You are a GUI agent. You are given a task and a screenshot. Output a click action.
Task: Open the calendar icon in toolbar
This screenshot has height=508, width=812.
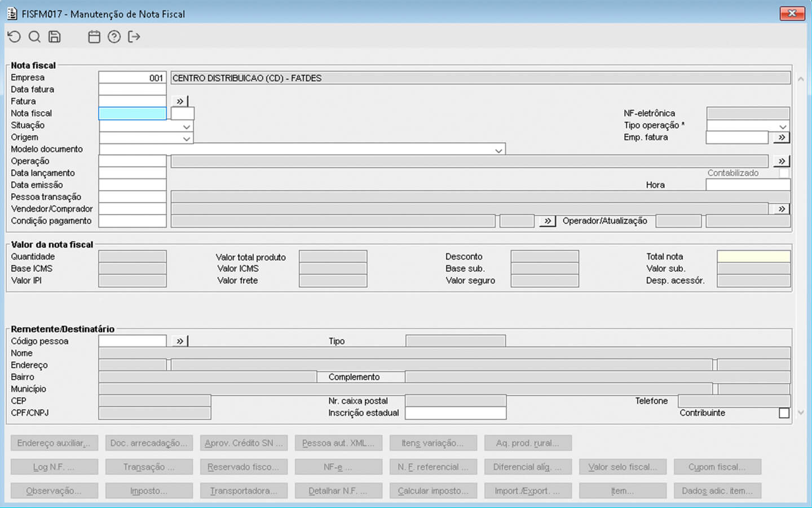pyautogui.click(x=94, y=37)
